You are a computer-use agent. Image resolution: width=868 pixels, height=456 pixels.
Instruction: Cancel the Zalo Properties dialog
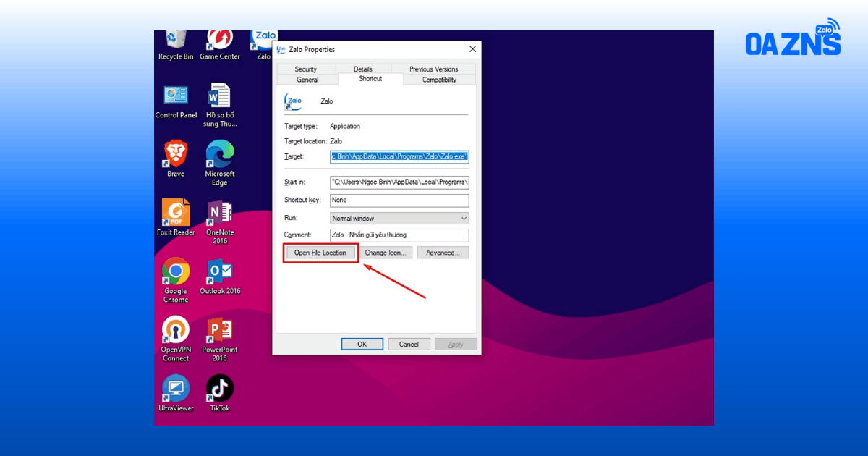click(409, 344)
